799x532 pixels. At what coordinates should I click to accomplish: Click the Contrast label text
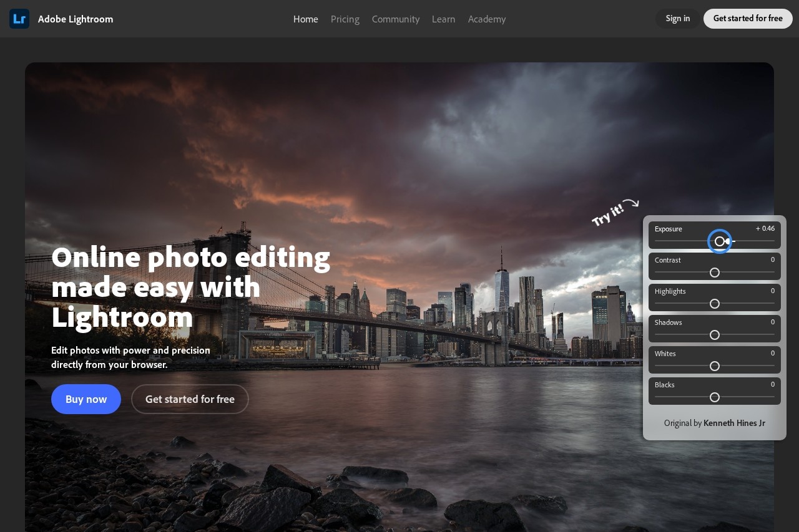[x=668, y=260]
